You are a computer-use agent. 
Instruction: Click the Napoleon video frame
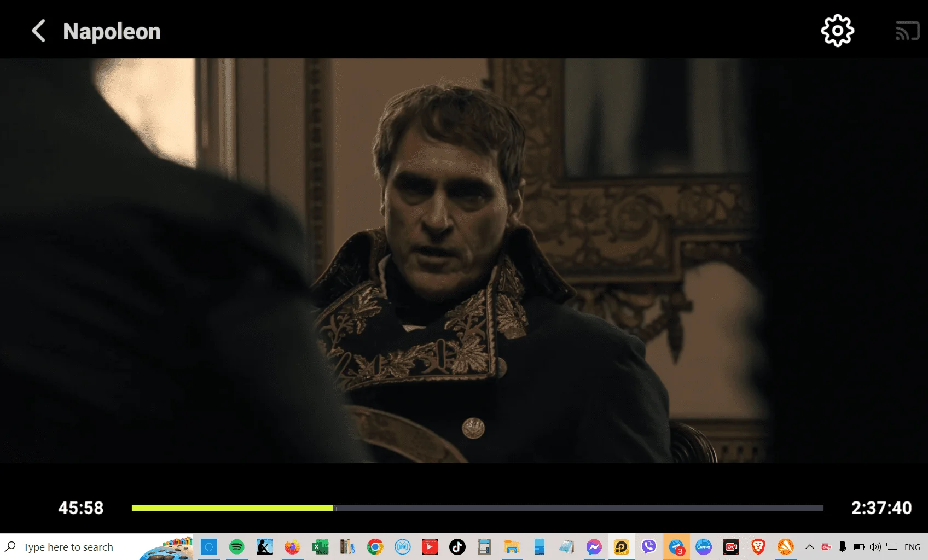[464, 261]
